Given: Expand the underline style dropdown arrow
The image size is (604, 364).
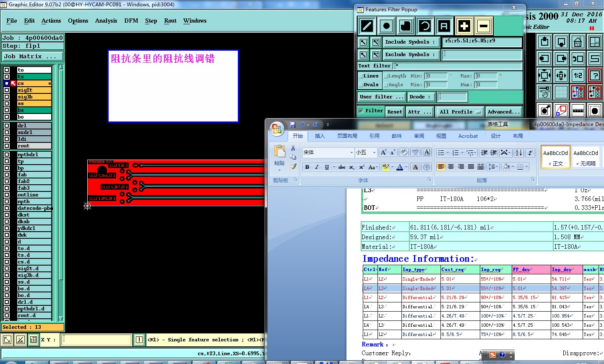Looking at the screenshot, I should point(334,167).
